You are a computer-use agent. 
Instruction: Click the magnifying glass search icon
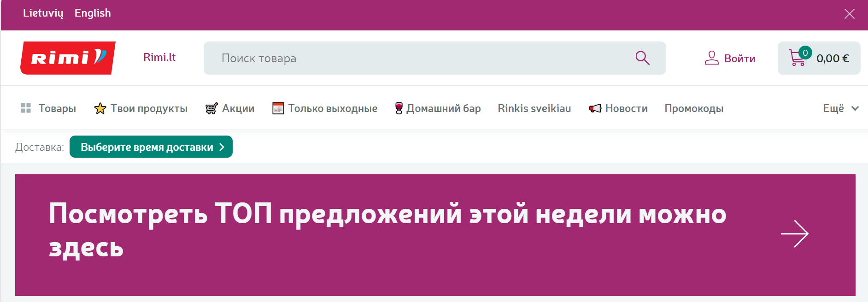pyautogui.click(x=642, y=58)
